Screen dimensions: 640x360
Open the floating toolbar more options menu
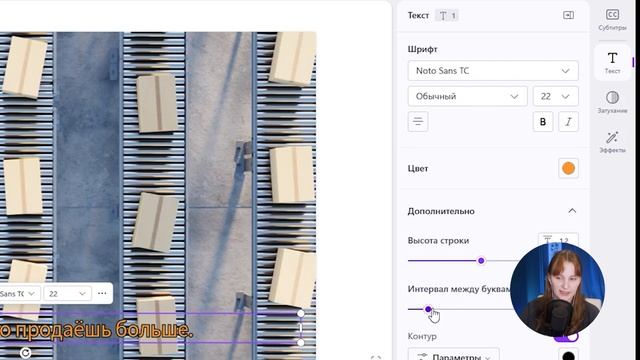pos(102,293)
